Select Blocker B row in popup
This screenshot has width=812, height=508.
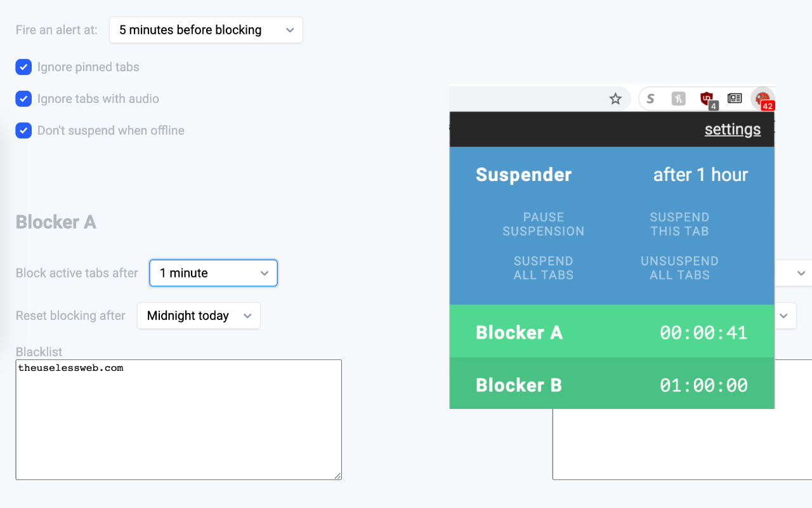[x=612, y=385]
